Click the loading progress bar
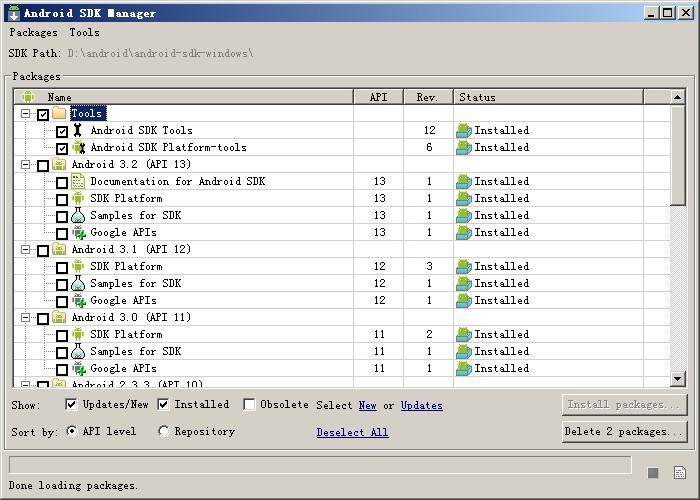 click(320, 465)
